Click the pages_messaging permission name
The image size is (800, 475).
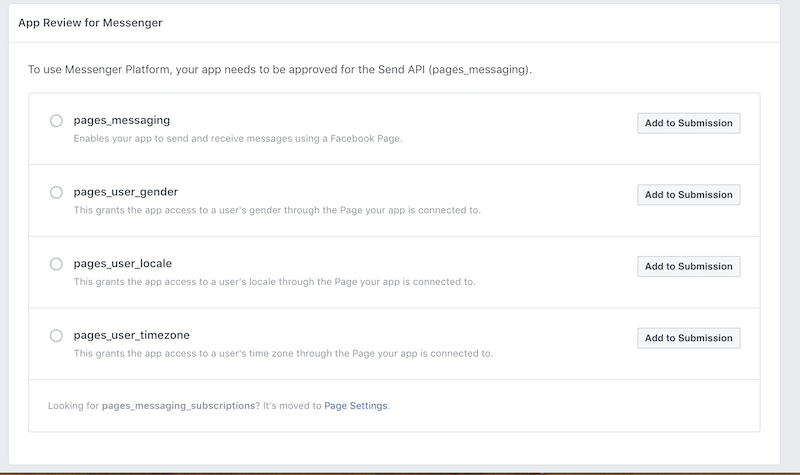click(x=121, y=120)
